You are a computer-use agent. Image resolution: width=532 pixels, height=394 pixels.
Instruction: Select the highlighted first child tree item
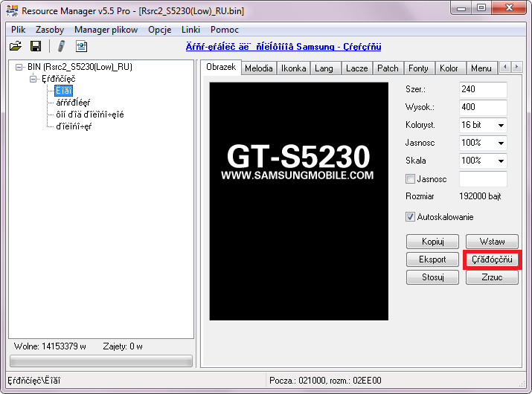pos(64,91)
